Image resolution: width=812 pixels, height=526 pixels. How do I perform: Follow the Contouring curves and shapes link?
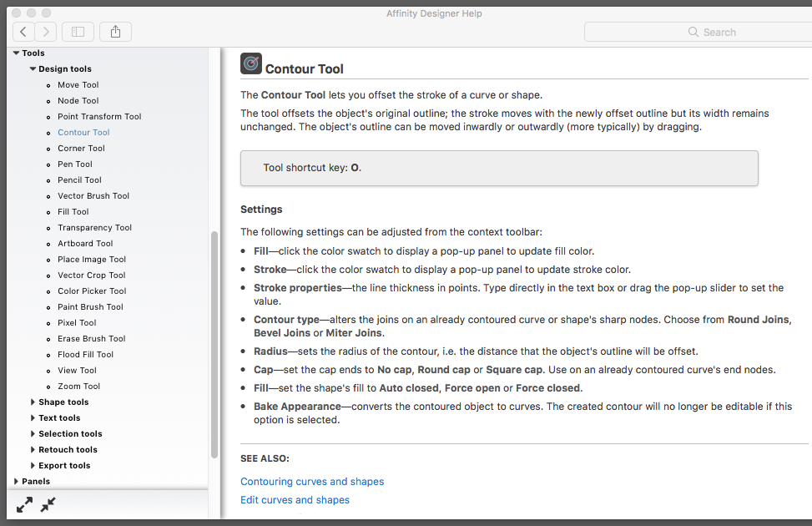pyautogui.click(x=312, y=482)
